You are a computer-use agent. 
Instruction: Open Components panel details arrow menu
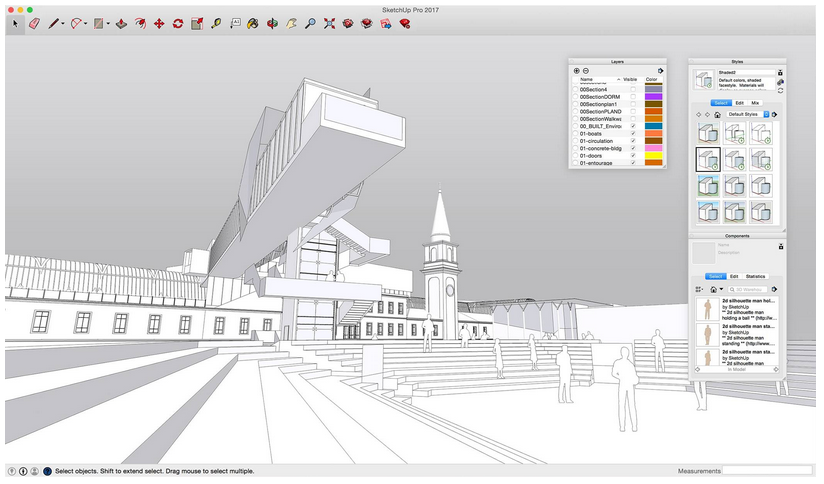coord(775,290)
